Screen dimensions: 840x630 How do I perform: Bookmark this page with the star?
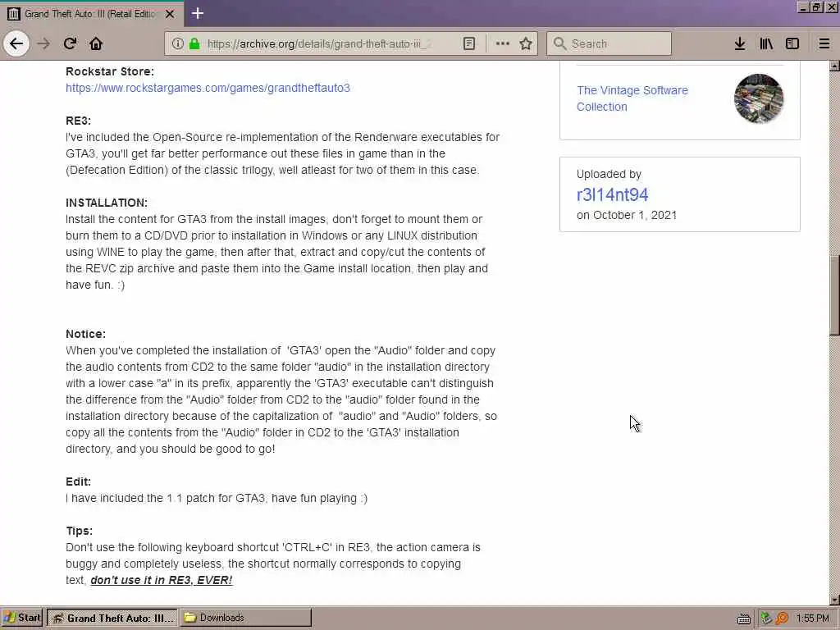(526, 43)
